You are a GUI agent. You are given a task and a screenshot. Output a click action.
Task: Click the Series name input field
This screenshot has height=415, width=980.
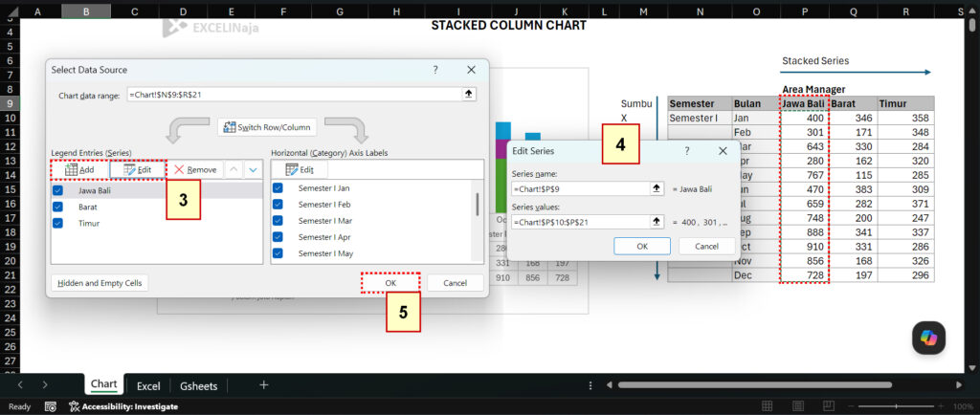[x=580, y=188]
